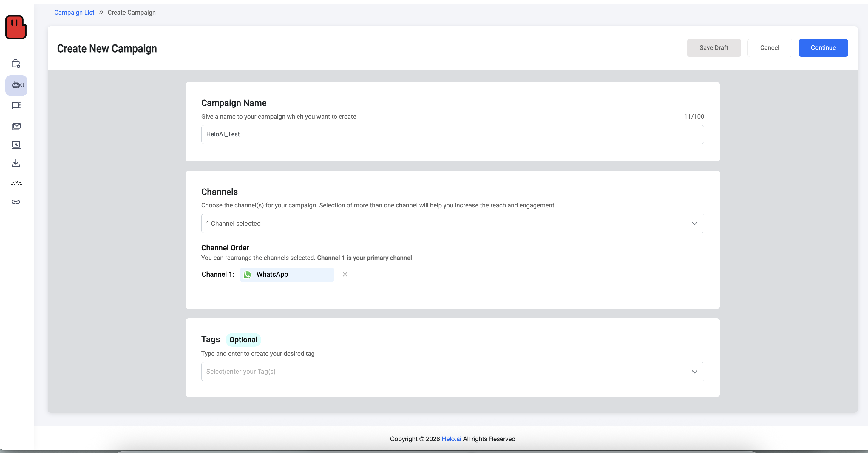Open the Helo.ai footer link

(x=451, y=439)
